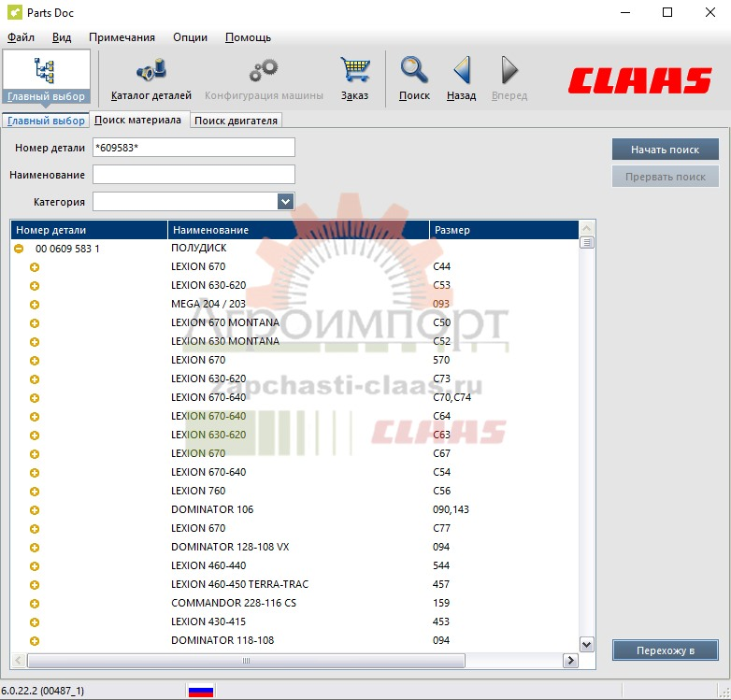Screen dimensions: 731x700
Task: Select the COMMANDOR 228-116 CS text
Action: coord(234,603)
